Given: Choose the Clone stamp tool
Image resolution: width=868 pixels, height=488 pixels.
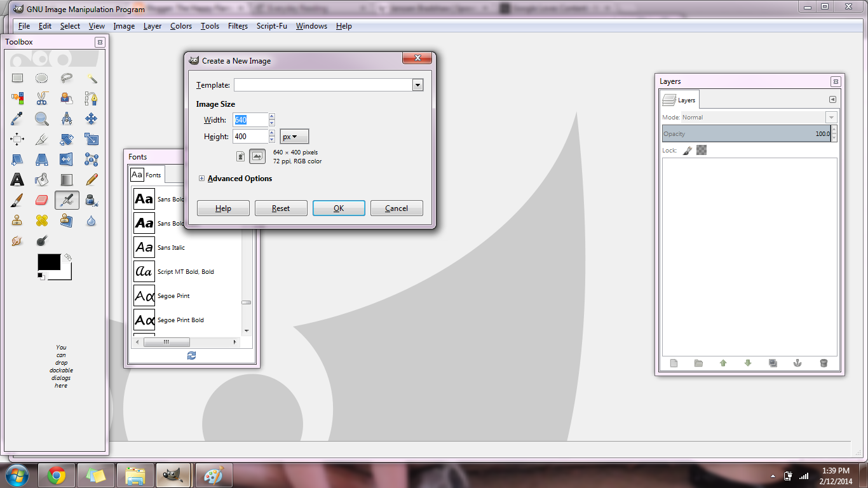Looking at the screenshot, I should tap(17, 220).
